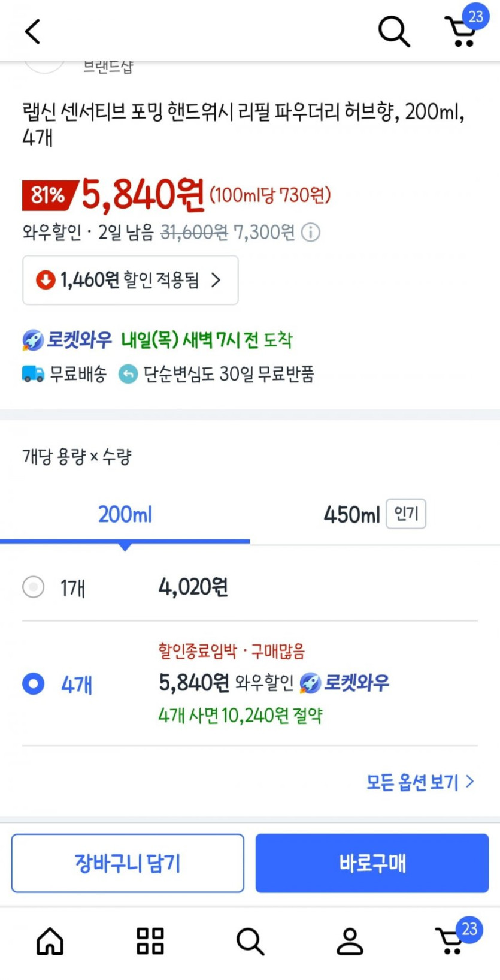Tap the back arrow icon
This screenshot has height=980, width=500.
[33, 31]
